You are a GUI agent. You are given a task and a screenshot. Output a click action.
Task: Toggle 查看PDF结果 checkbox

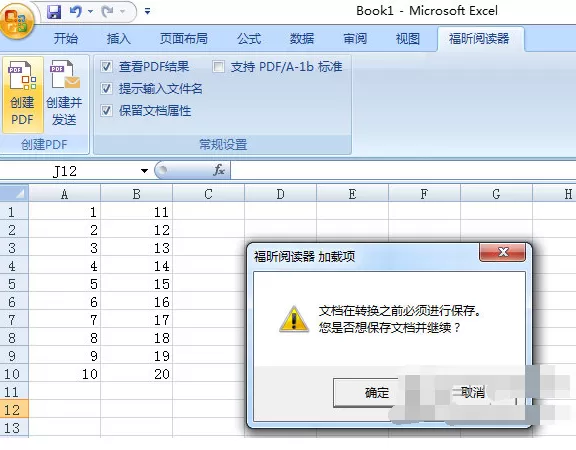click(107, 66)
